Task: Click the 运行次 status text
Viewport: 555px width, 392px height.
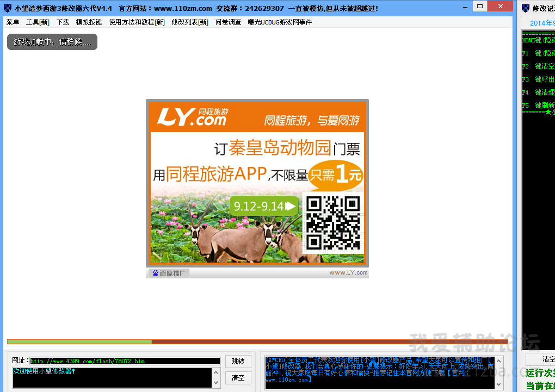Action: [x=540, y=373]
